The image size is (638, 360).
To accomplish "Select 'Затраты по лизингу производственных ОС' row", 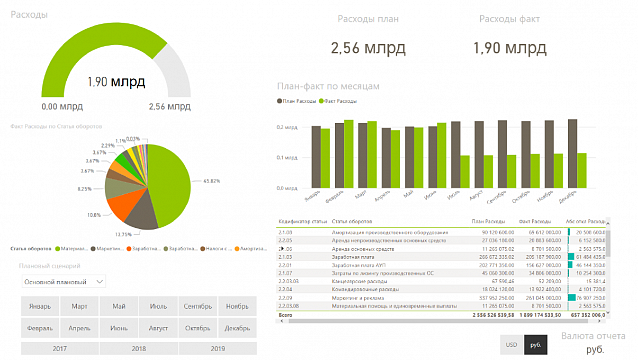I will (441, 273).
